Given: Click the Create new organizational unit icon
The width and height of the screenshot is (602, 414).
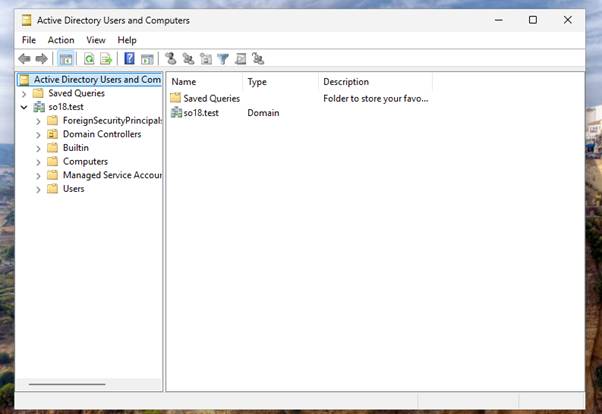Looking at the screenshot, I should tap(205, 59).
